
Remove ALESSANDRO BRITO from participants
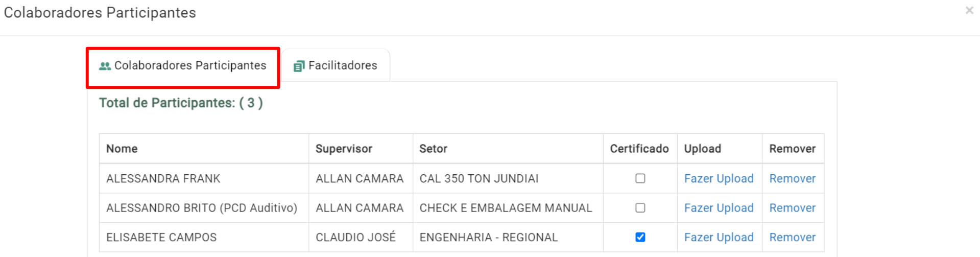(792, 208)
